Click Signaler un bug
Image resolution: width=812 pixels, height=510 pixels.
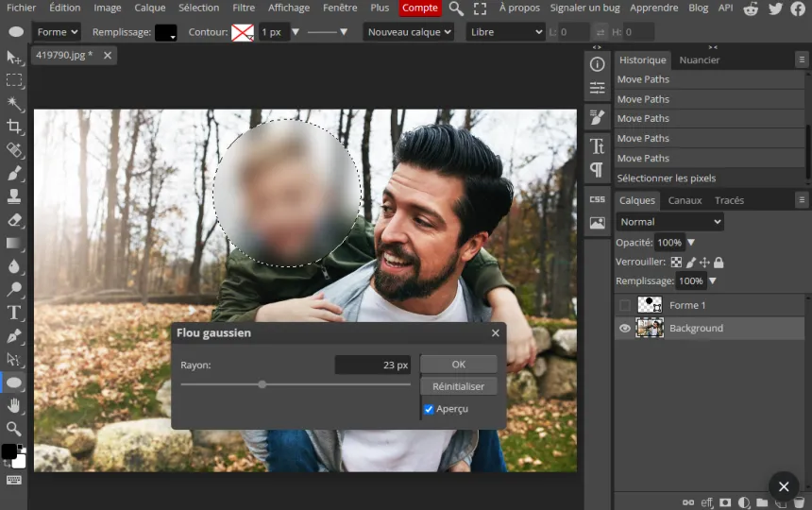coord(584,8)
